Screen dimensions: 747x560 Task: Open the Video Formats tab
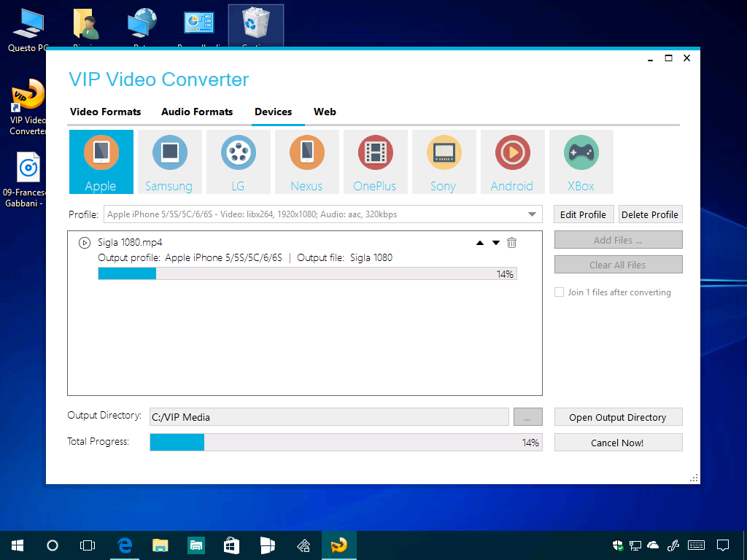tap(105, 112)
